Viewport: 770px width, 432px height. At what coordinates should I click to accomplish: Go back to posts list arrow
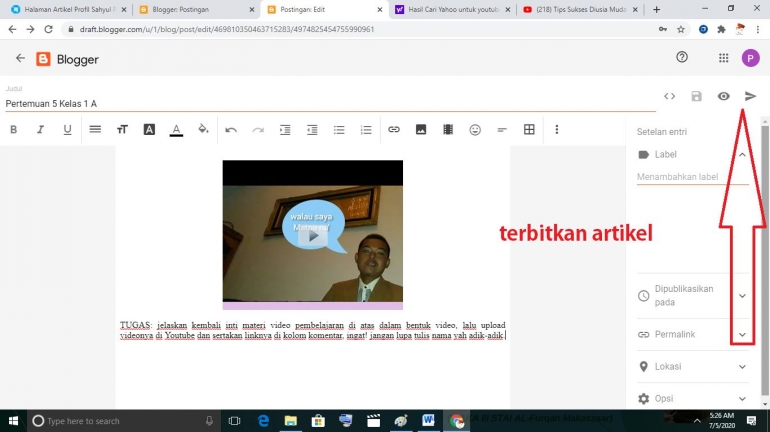pos(20,58)
